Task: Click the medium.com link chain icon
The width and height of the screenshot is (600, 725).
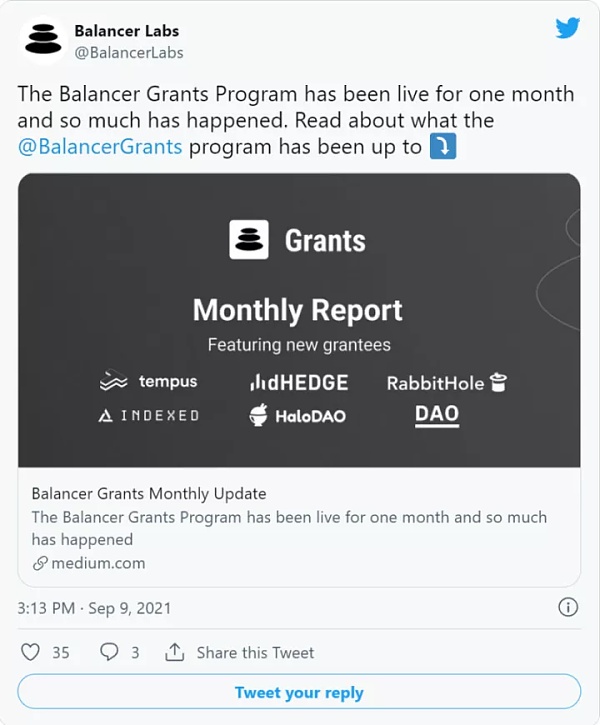Action: click(x=40, y=563)
